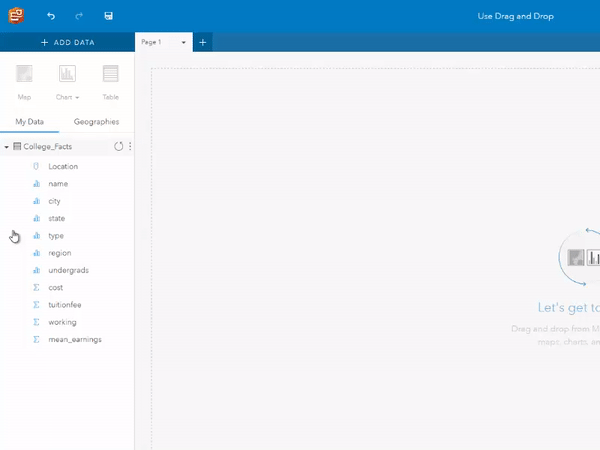
Task: Click the Map card icon
Action: 24,74
